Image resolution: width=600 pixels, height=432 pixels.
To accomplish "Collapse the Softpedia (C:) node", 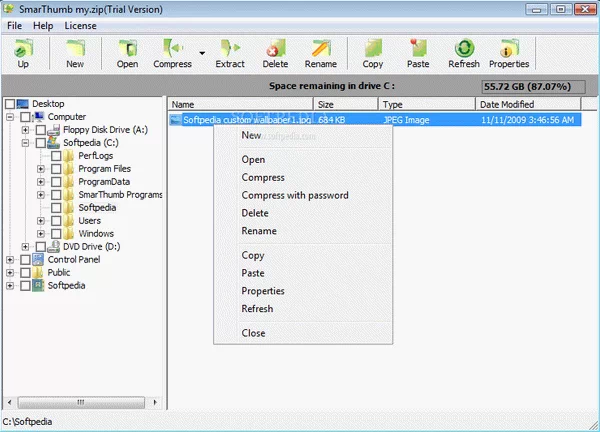I will click(25, 143).
